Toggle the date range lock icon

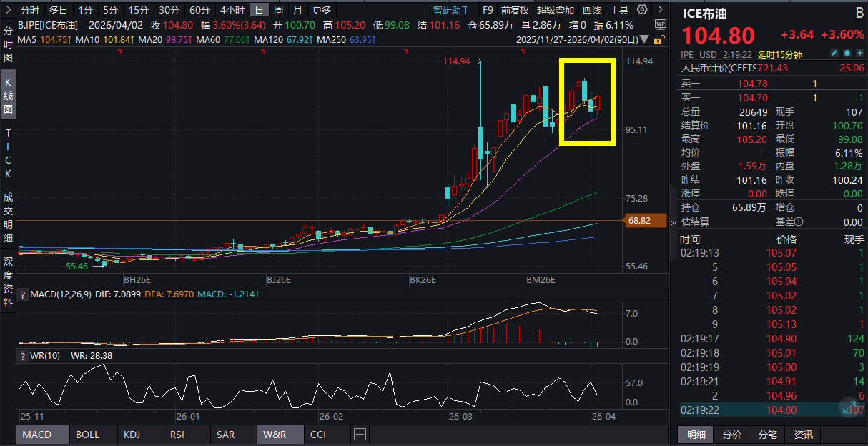coord(659,39)
